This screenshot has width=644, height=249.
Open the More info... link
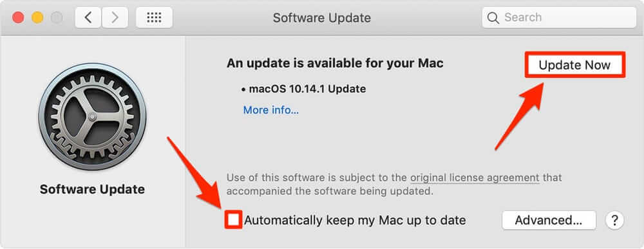(271, 110)
